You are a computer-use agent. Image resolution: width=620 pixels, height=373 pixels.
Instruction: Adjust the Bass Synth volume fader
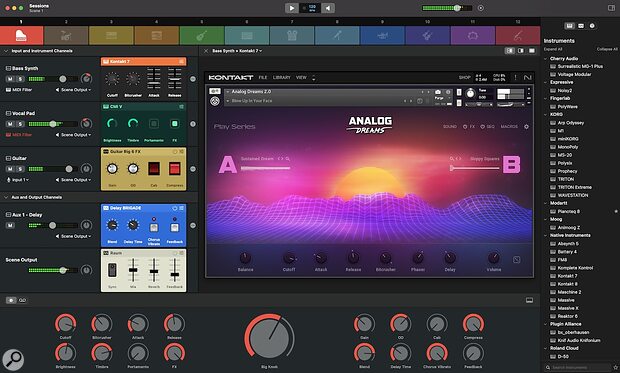(62, 79)
